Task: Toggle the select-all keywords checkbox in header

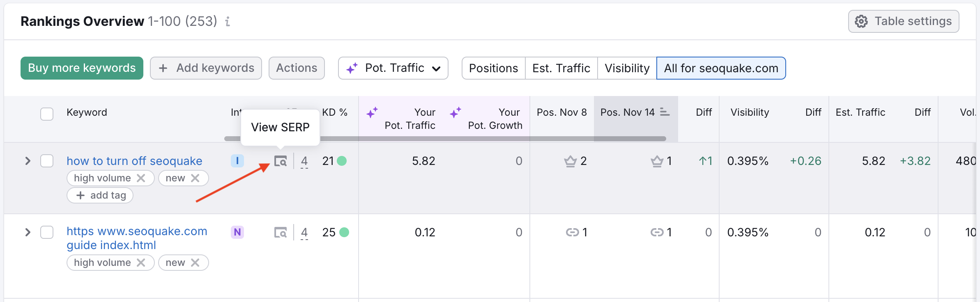Action: point(47,114)
